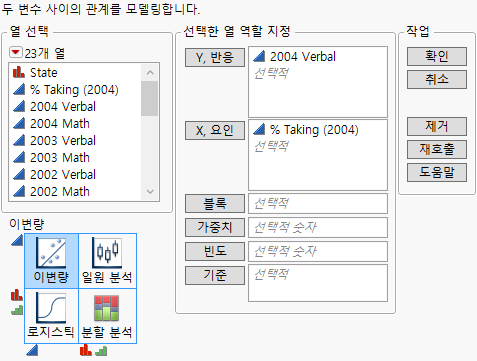
Task: Click continuous icon in Y response box
Action: pyautogui.click(x=259, y=56)
